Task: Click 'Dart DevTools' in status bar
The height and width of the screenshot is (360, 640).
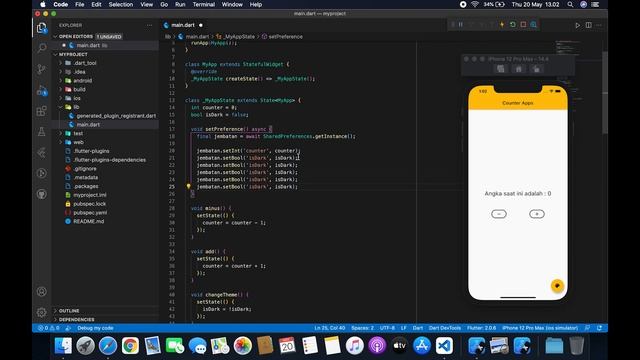Action: point(444,328)
